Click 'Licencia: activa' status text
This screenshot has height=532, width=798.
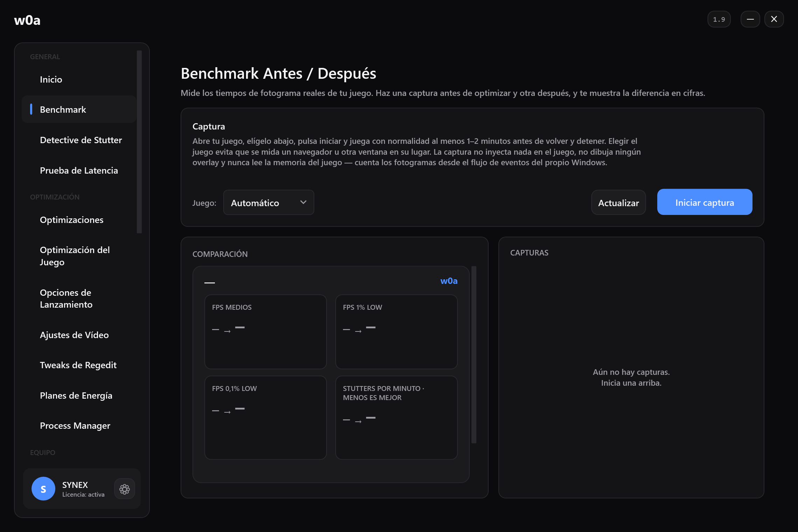[83, 495]
